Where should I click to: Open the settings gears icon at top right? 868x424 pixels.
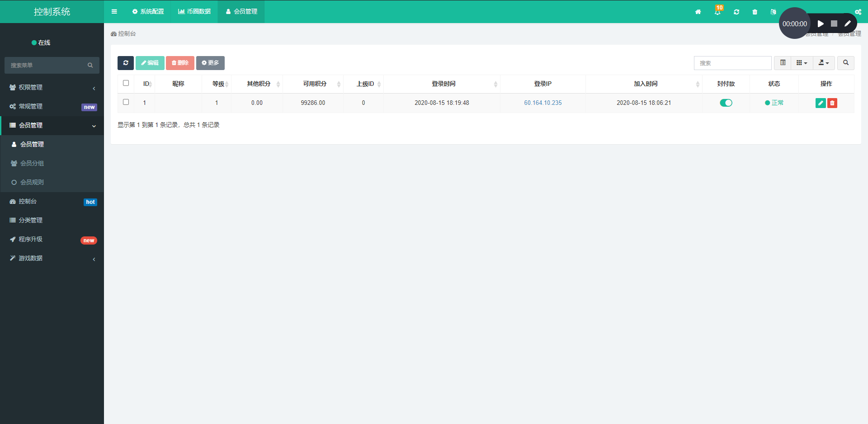pos(858,12)
